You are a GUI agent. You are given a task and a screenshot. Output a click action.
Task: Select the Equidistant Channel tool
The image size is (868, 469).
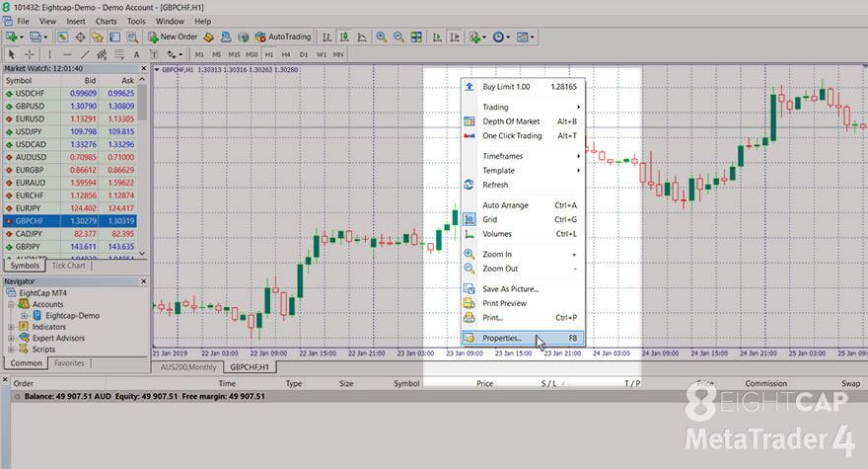[102, 54]
